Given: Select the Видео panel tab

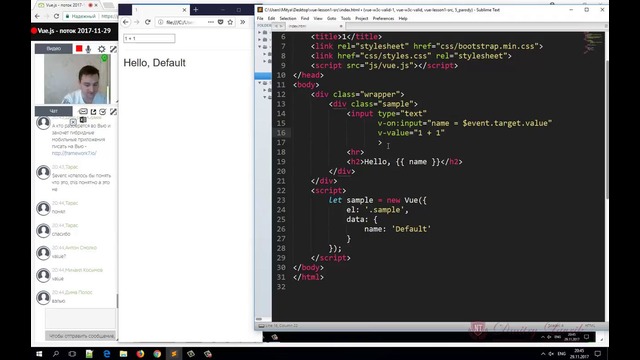Looking at the screenshot, I should [x=53, y=49].
